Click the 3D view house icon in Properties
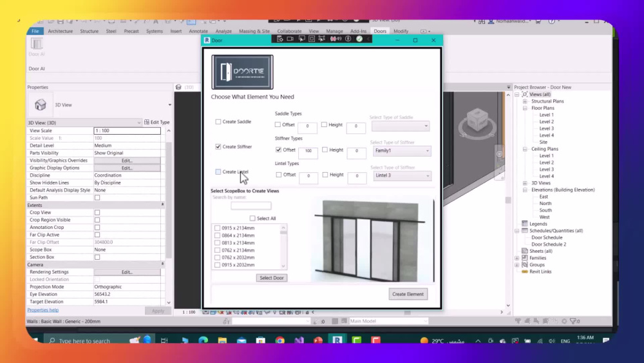 coord(40,105)
